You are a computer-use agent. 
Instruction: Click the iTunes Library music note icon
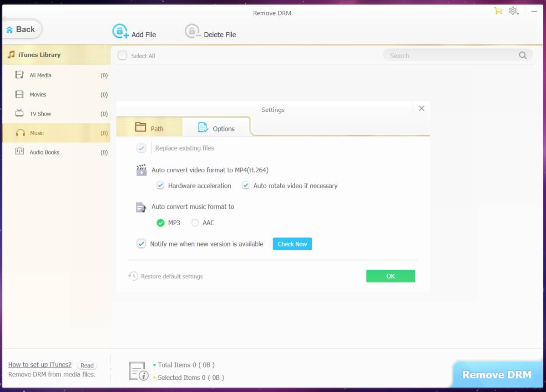pos(11,55)
